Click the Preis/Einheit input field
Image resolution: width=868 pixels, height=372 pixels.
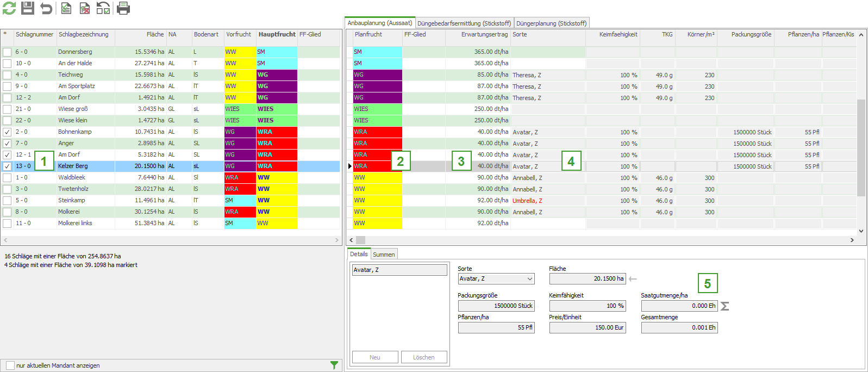click(587, 328)
